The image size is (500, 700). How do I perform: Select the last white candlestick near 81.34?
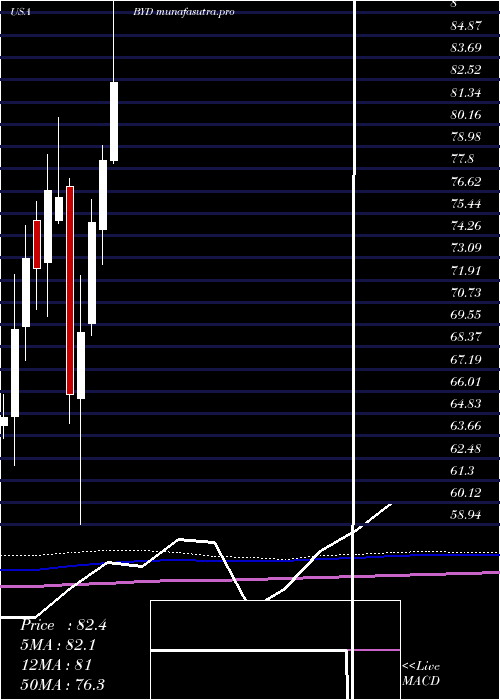point(114,121)
